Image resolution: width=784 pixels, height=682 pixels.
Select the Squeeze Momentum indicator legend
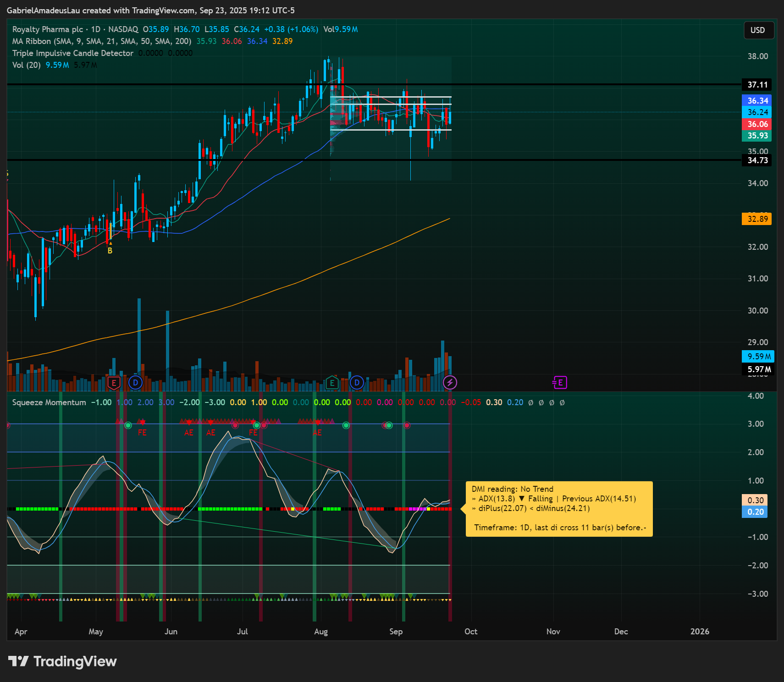point(49,402)
